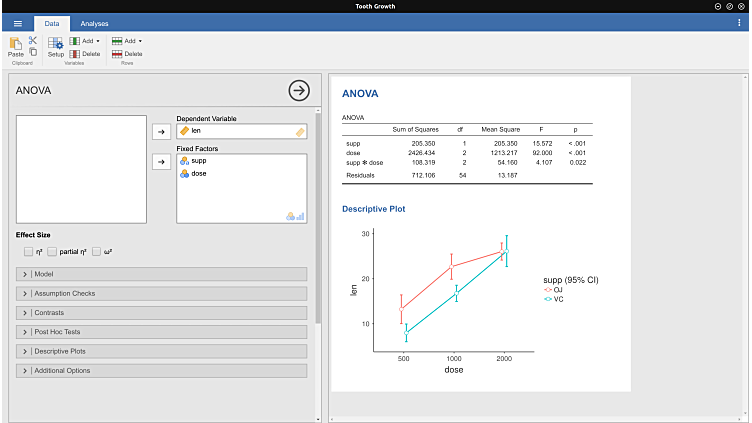Image resolution: width=752 pixels, height=423 pixels.
Task: Tick the partial η² checkbox
Action: pos(52,252)
